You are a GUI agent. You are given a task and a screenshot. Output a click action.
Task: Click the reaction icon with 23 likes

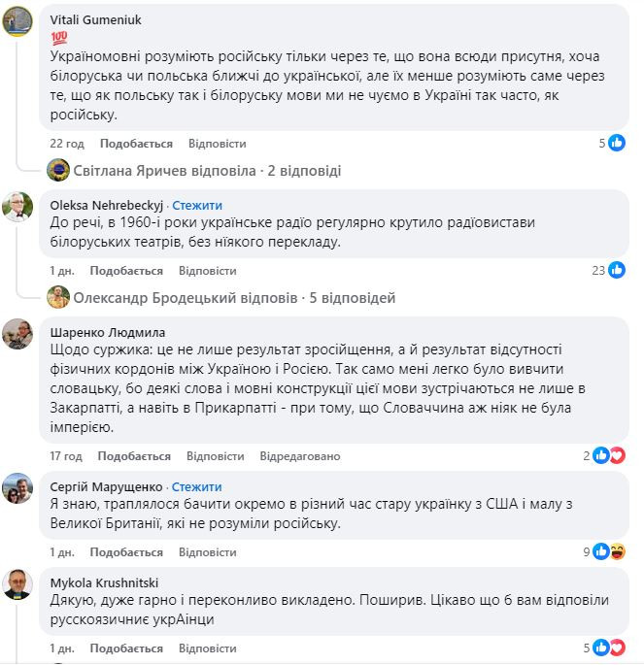[x=617, y=271]
